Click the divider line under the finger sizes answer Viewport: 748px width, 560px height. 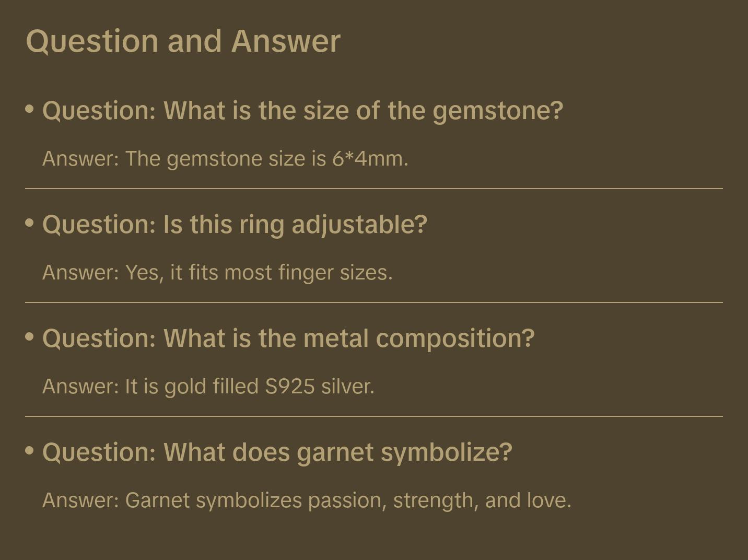(x=374, y=302)
